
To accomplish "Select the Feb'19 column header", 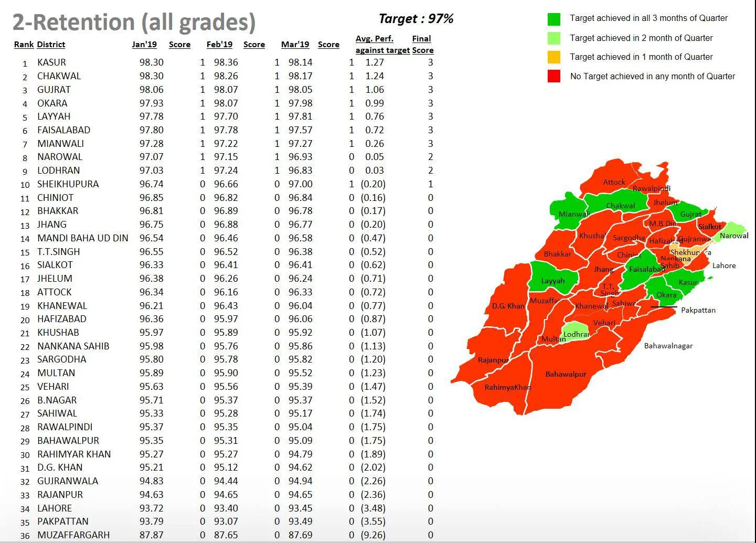I will [219, 45].
